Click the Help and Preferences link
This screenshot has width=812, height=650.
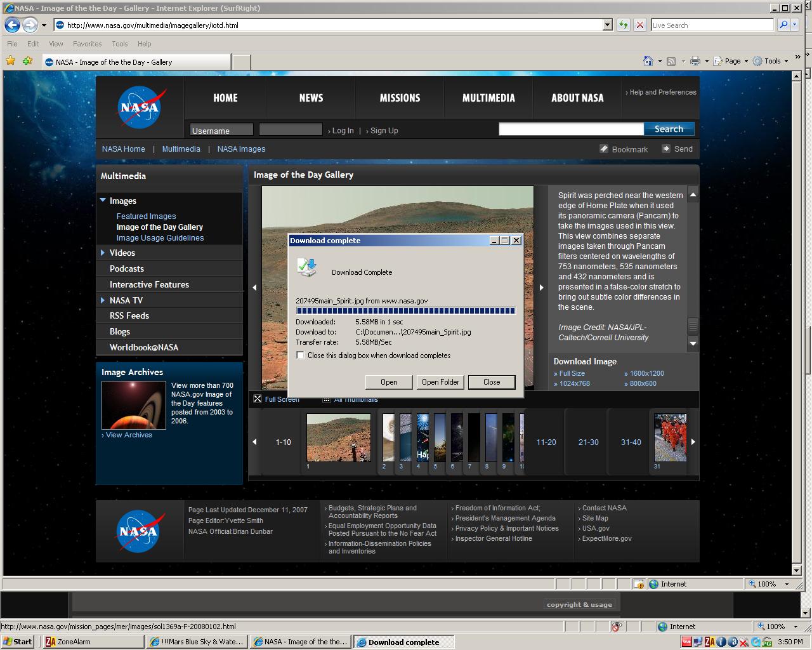(x=662, y=92)
